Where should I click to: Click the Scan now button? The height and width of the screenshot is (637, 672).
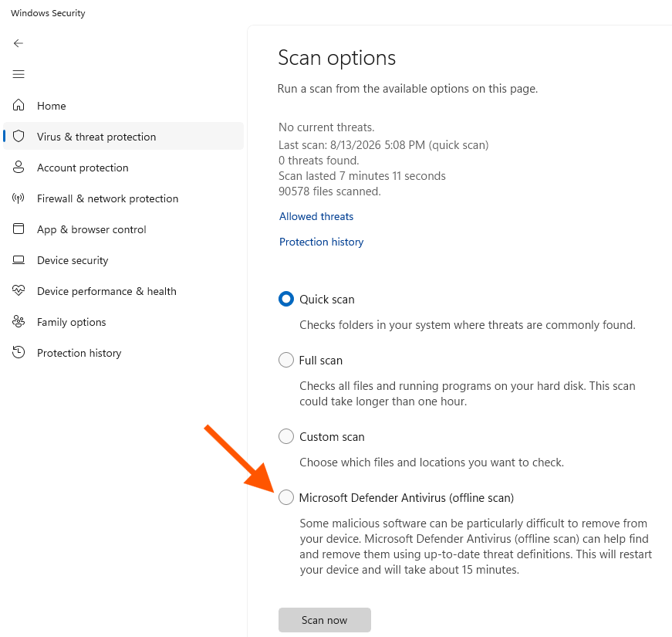pos(325,620)
